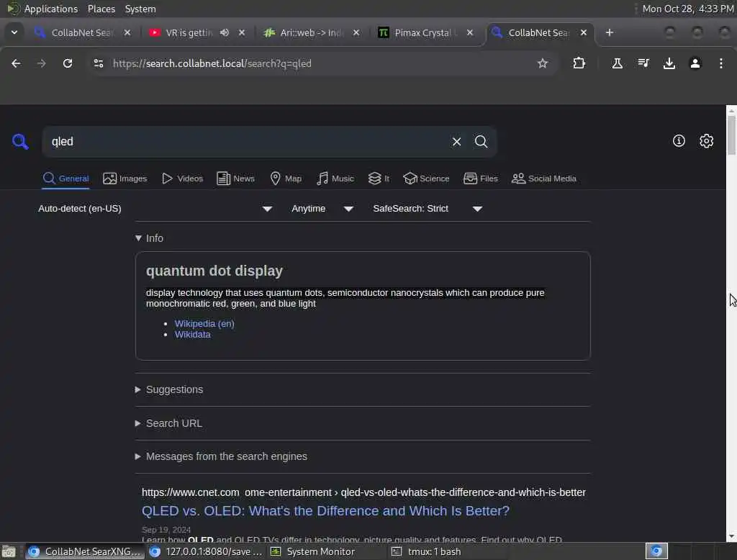This screenshot has width=737, height=560.
Task: Select the Music search category
Action: coord(335,179)
